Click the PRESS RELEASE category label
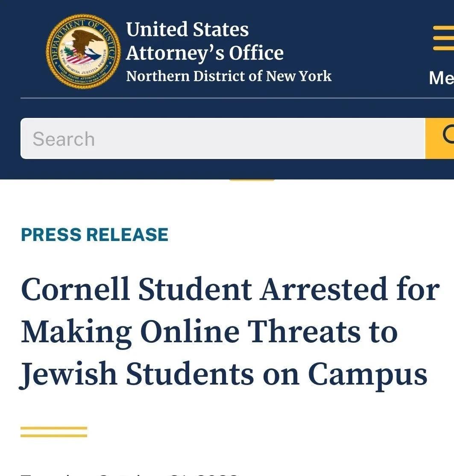454x476 pixels. click(x=95, y=235)
